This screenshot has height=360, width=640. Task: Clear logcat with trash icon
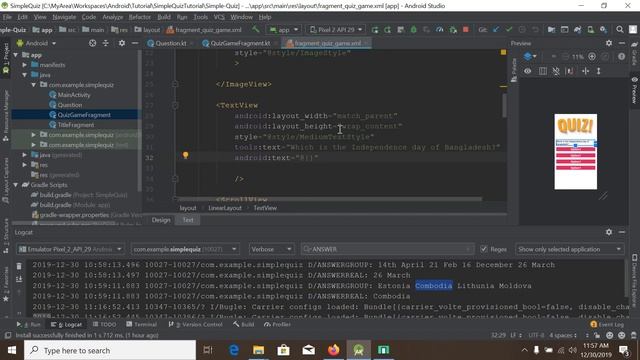pyautogui.click(x=19, y=266)
